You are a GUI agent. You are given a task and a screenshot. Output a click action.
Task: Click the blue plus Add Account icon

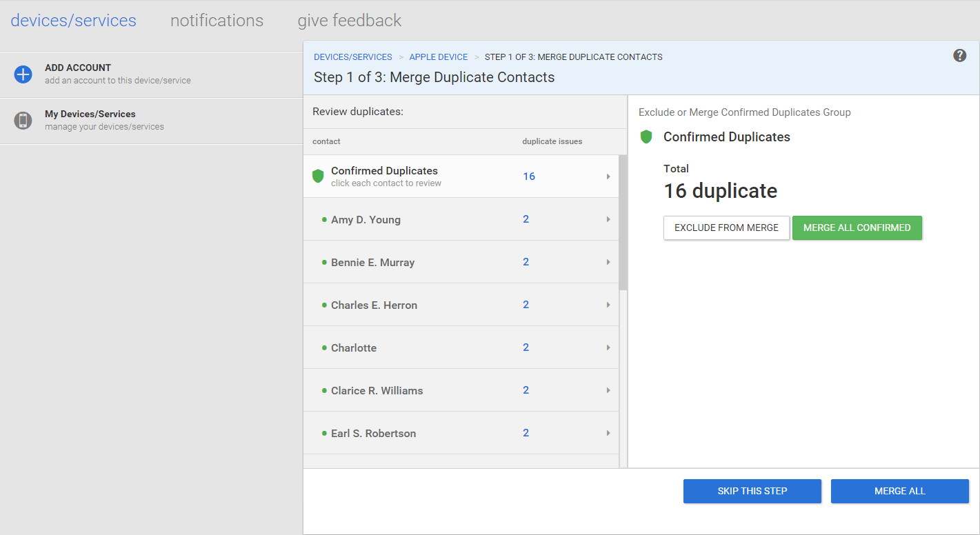pyautogui.click(x=23, y=74)
